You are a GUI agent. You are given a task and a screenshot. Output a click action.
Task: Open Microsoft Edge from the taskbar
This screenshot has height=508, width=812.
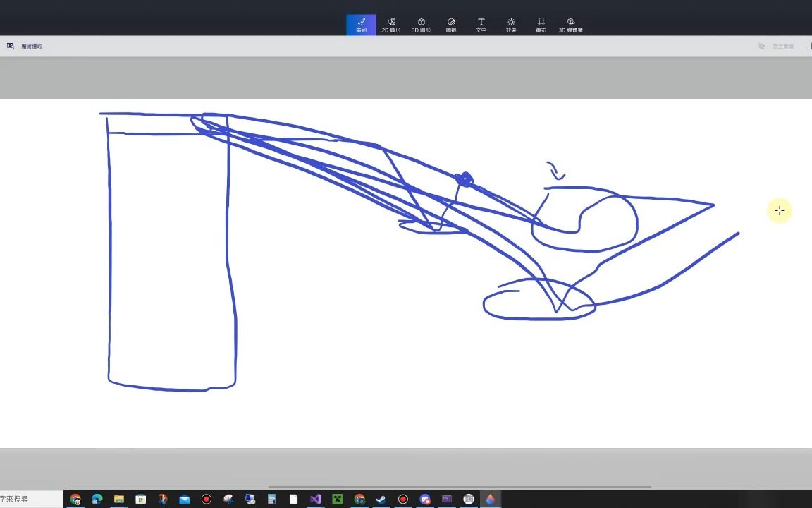(97, 500)
